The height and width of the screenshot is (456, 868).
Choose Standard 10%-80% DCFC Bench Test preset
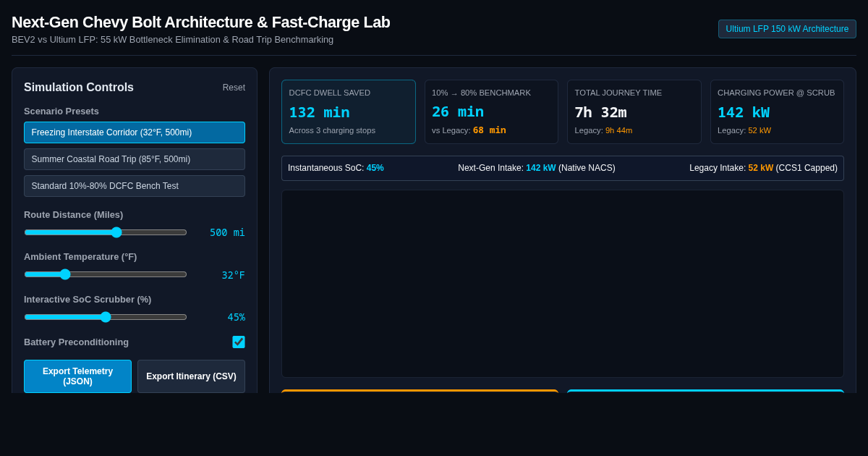coord(135,186)
